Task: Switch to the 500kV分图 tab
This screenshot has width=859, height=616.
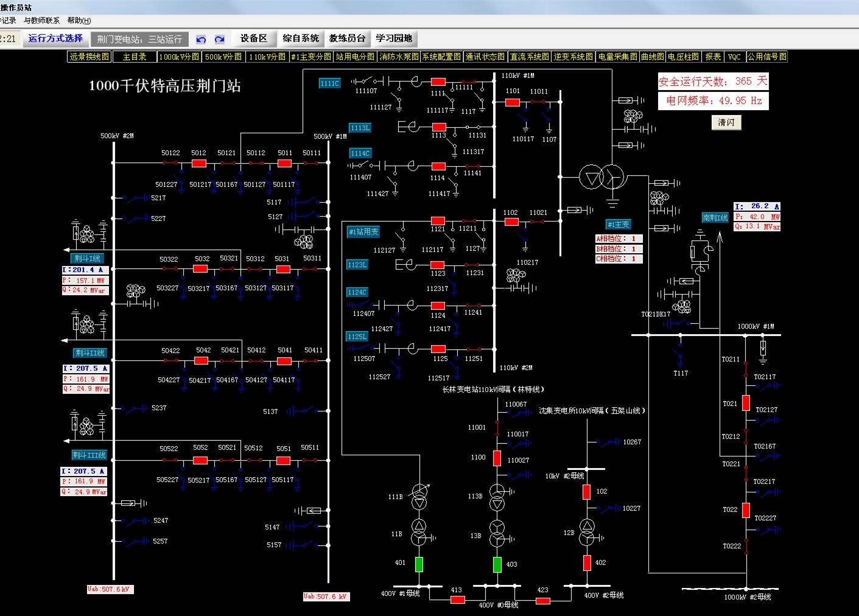Action: [223, 57]
